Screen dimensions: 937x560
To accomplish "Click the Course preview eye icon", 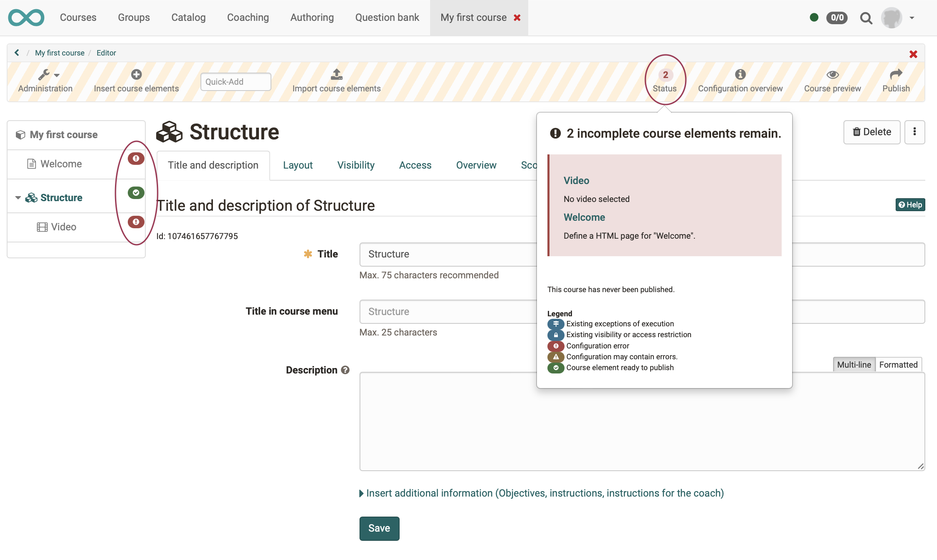I will 832,75.
